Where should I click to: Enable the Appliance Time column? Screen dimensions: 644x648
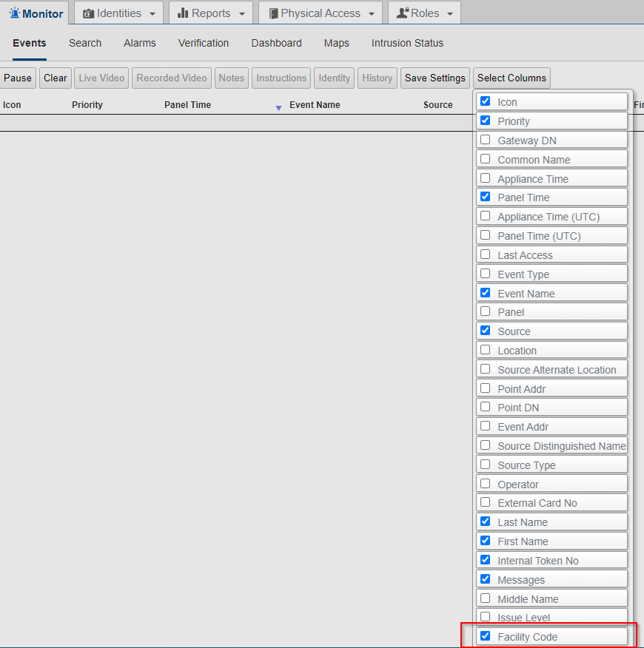pos(486,178)
